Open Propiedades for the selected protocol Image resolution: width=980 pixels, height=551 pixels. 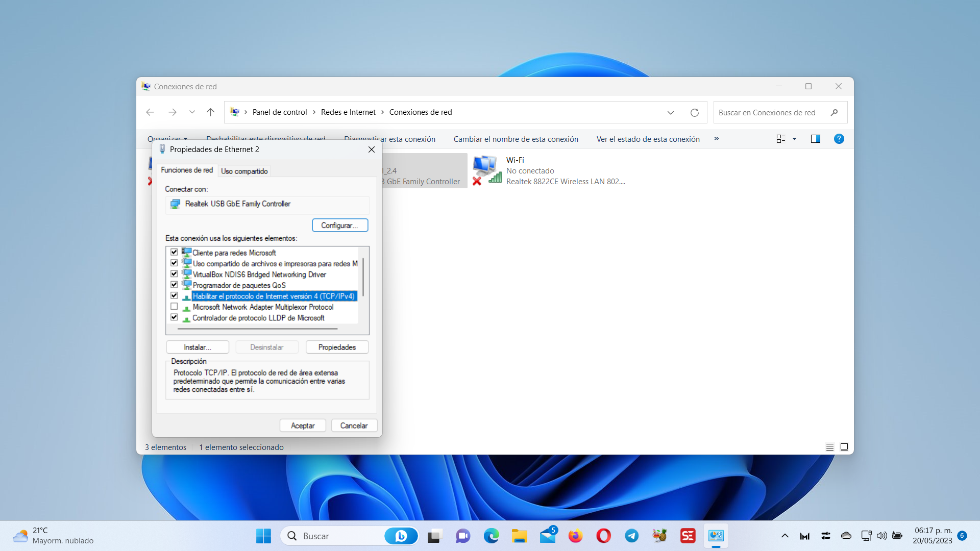click(337, 347)
